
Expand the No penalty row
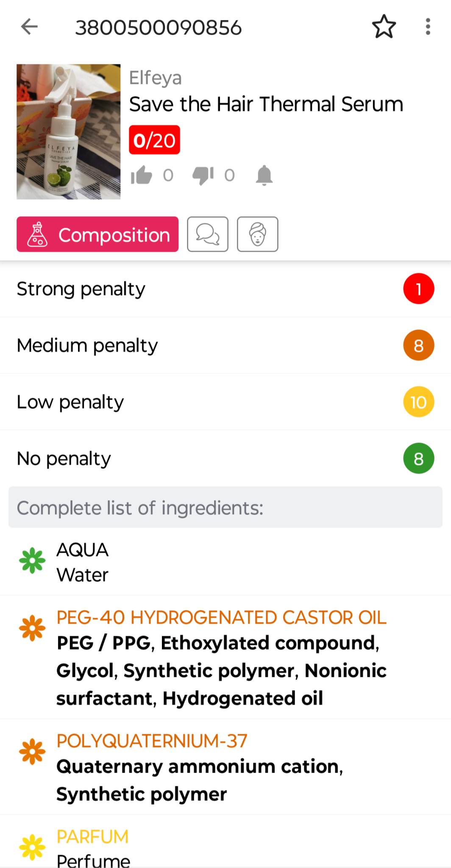225,459
